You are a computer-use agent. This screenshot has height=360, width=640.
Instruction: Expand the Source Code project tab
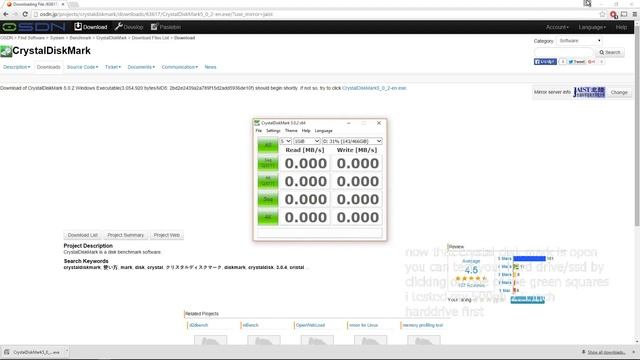pos(82,67)
